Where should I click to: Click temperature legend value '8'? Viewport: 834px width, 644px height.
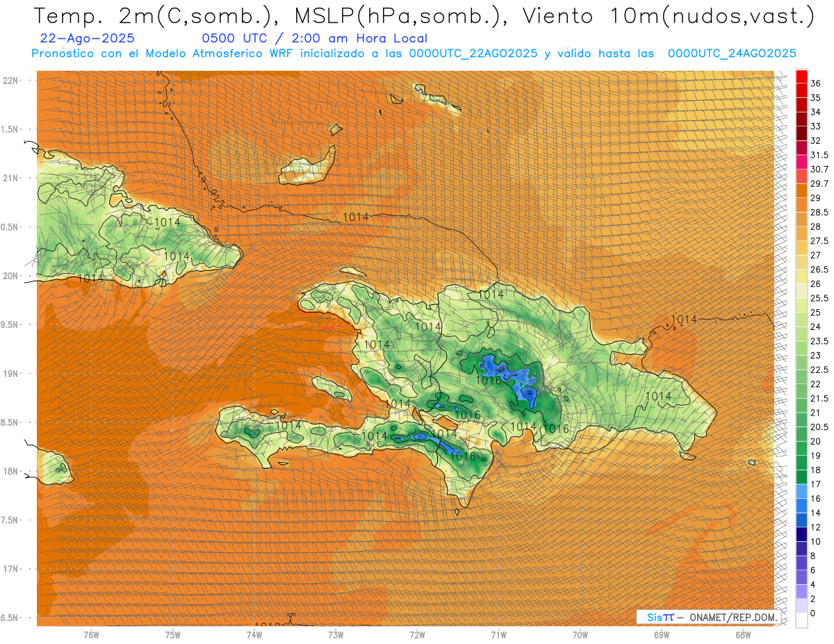point(814,556)
